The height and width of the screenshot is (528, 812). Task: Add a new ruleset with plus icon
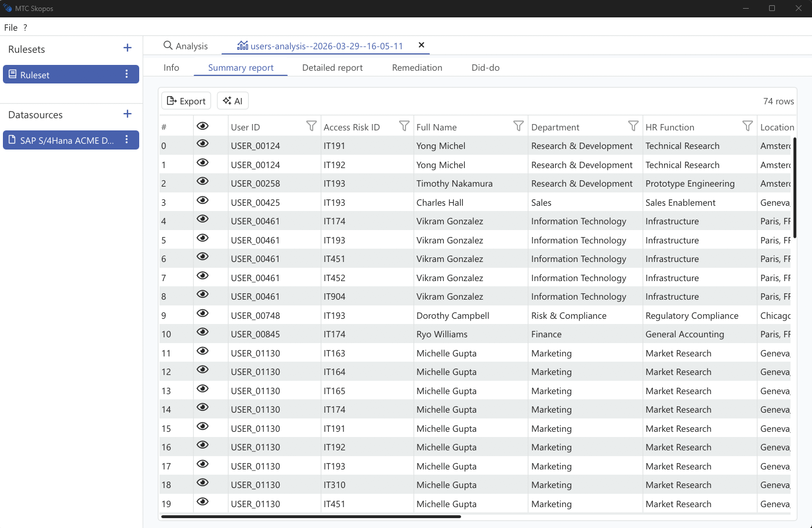[x=128, y=48]
